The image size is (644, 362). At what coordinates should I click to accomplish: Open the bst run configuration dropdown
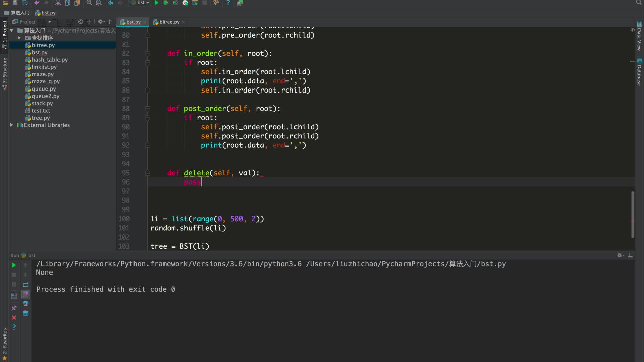point(140,3)
